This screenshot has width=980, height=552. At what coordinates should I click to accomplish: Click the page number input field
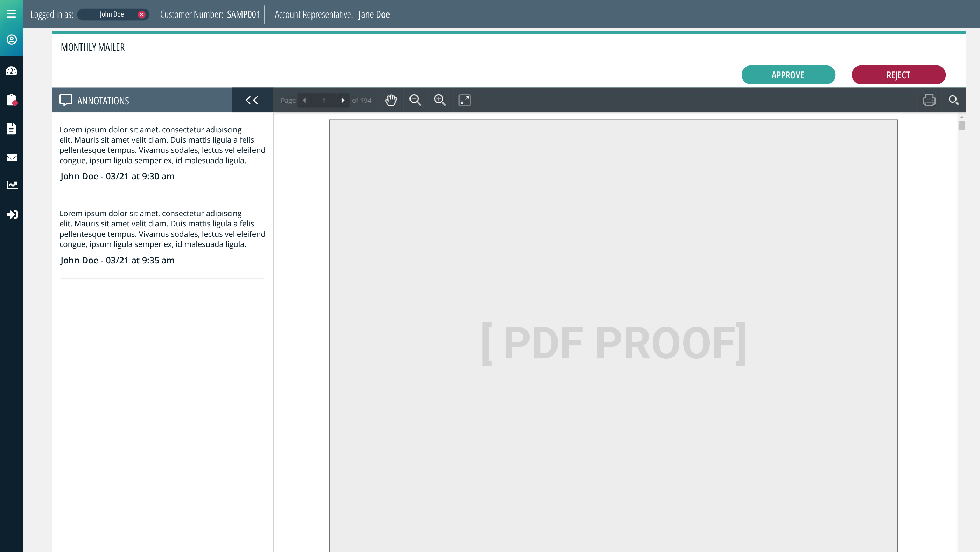[x=324, y=100]
